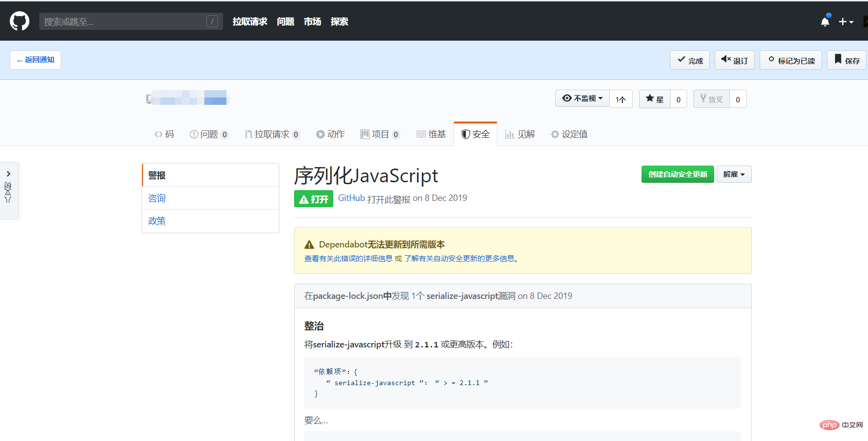Click the 货叉 fork button

711,99
